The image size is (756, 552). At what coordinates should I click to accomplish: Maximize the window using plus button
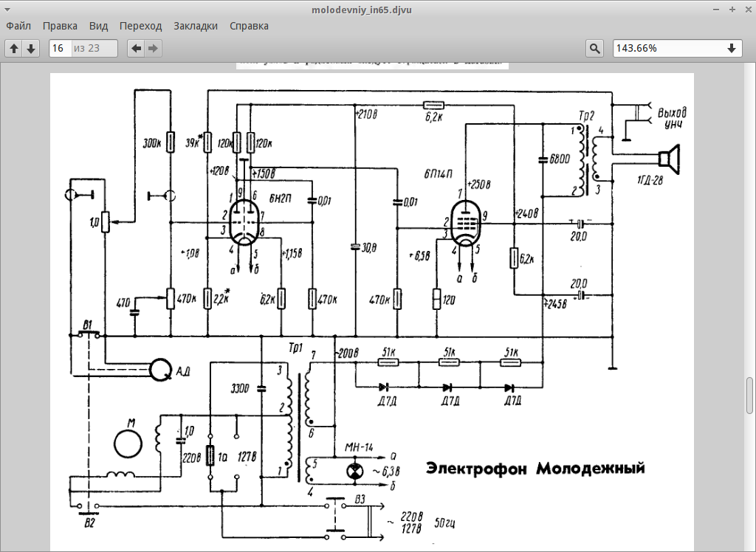point(732,10)
